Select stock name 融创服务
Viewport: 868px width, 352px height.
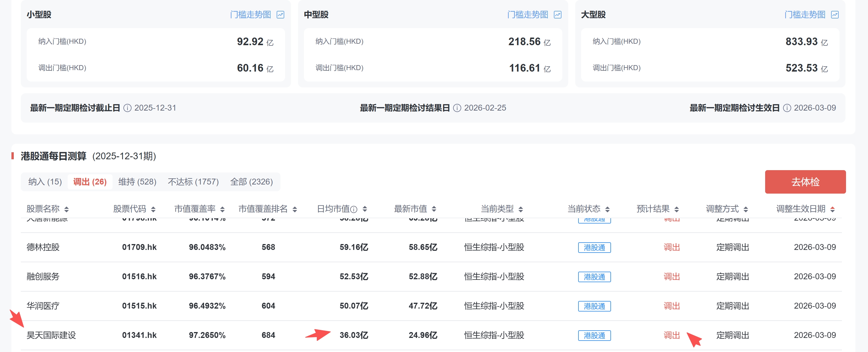[43, 277]
